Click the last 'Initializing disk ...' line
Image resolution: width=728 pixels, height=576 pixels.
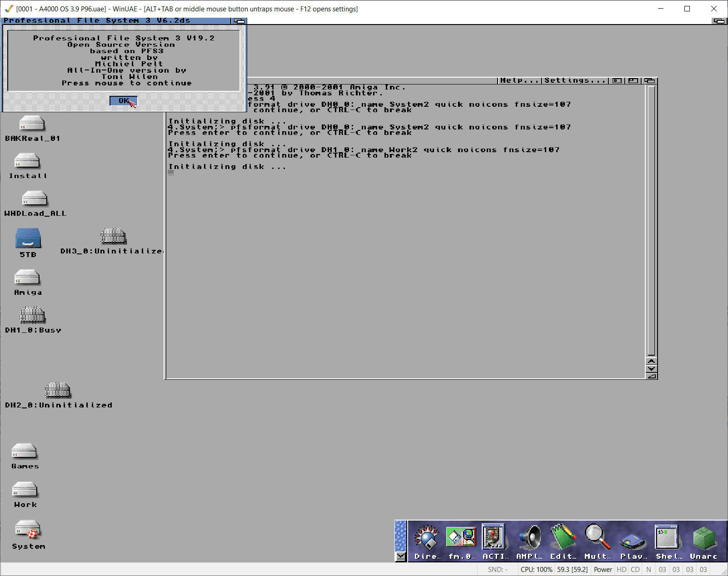[227, 167]
